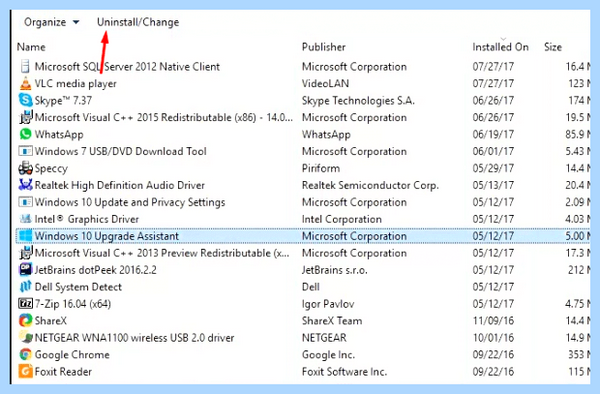
Task: Select 7-Zip 16.04 (x64) entry
Action: (x=73, y=304)
